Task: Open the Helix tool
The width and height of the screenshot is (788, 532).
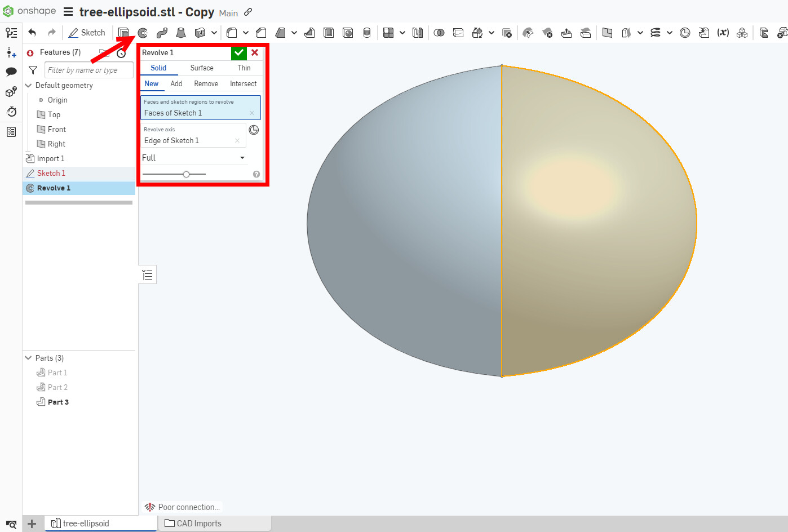Action: pyautogui.click(x=656, y=32)
